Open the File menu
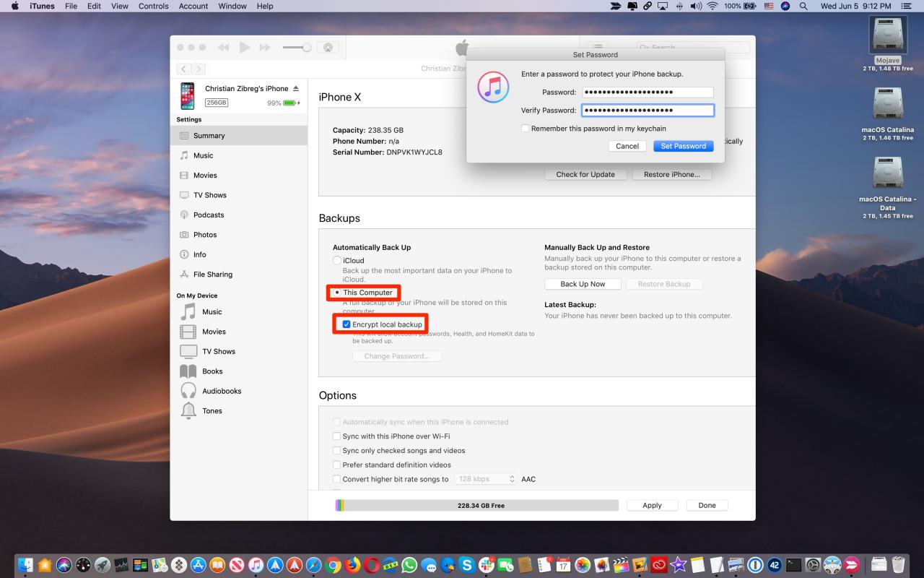Image resolution: width=924 pixels, height=578 pixels. point(71,6)
